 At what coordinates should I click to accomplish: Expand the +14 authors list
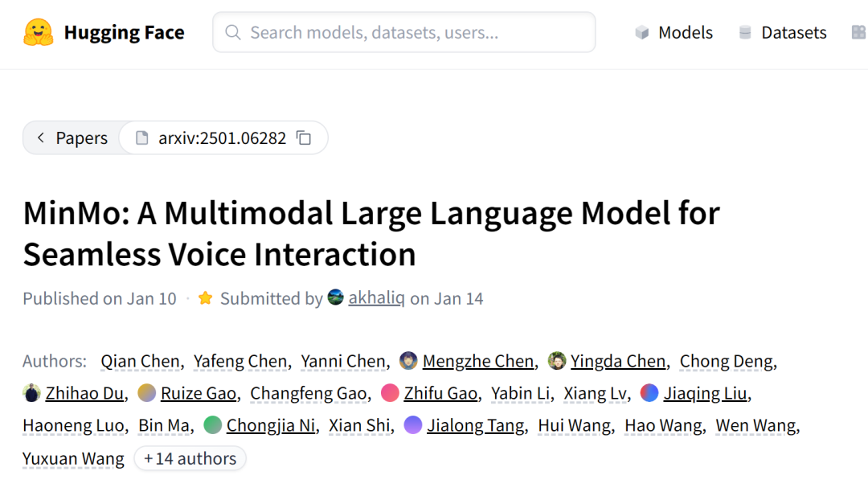tap(190, 458)
